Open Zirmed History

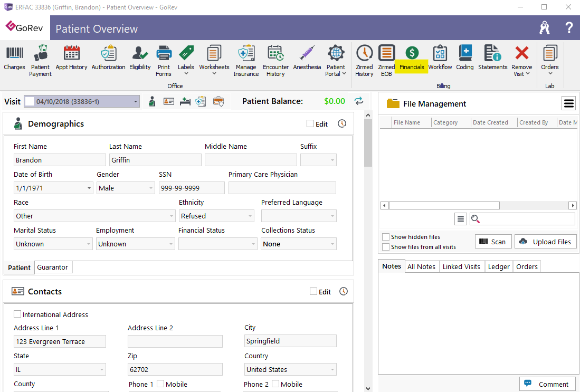[x=364, y=61]
